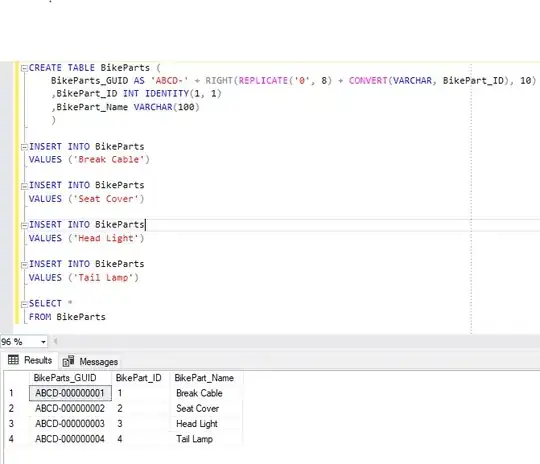Click the Results grid icon
The image size is (540, 464).
[13, 360]
